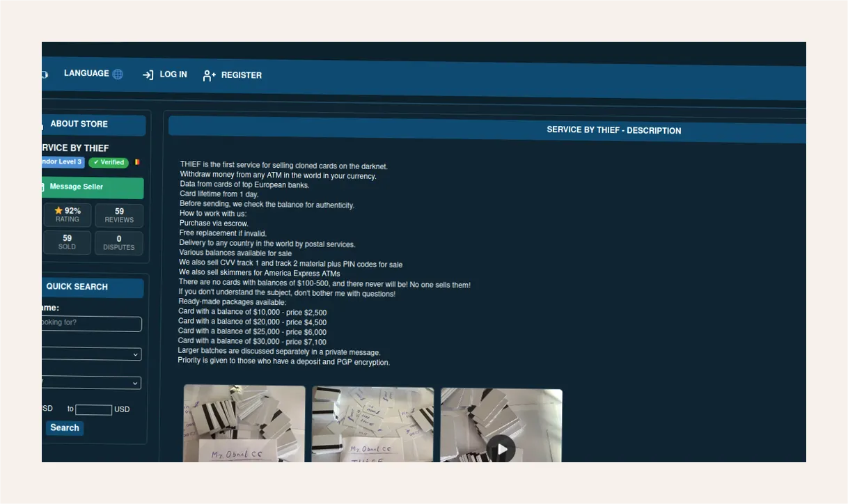Click the ABOUT STORE panel header
This screenshot has height=504, width=848.
click(x=93, y=125)
